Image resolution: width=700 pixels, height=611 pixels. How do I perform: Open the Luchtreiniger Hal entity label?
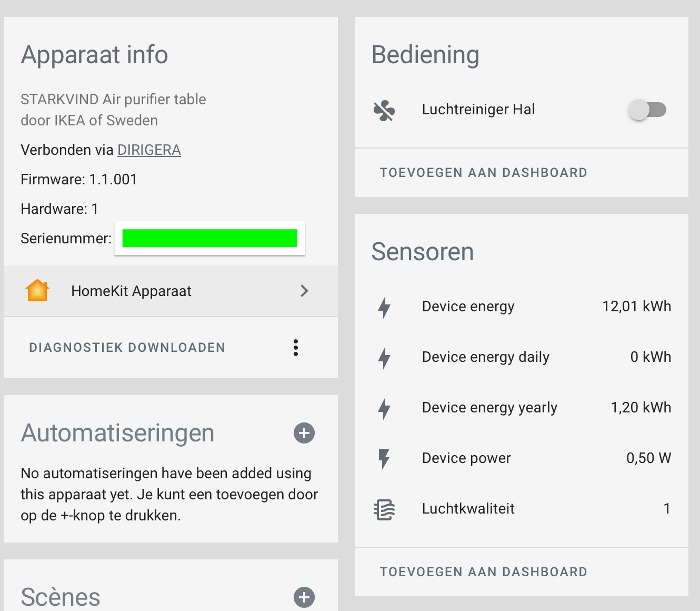[478, 110]
